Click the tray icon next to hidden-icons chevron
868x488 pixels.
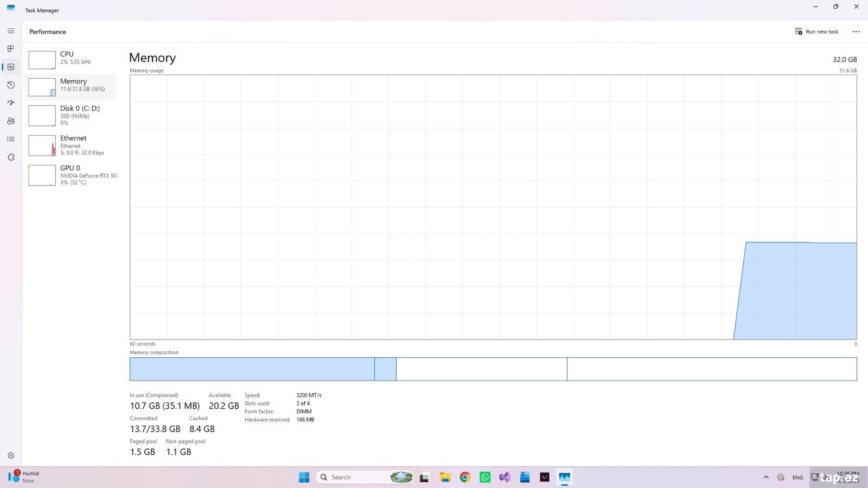point(781,477)
